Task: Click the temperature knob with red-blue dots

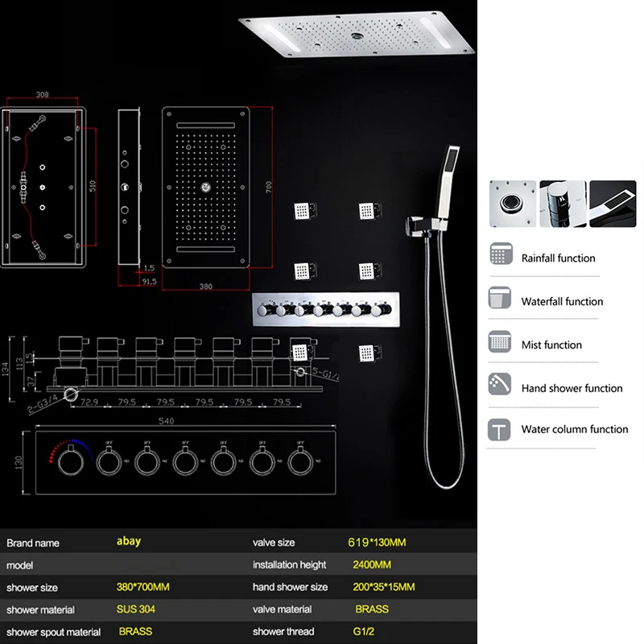Action: tap(71, 461)
